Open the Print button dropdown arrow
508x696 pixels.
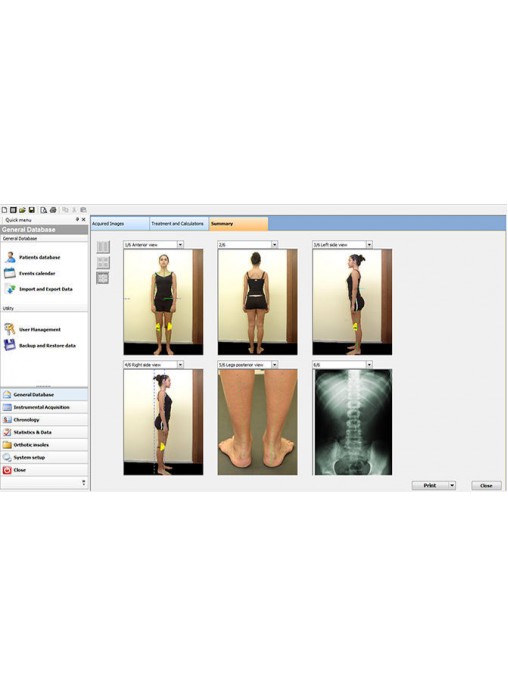point(452,485)
